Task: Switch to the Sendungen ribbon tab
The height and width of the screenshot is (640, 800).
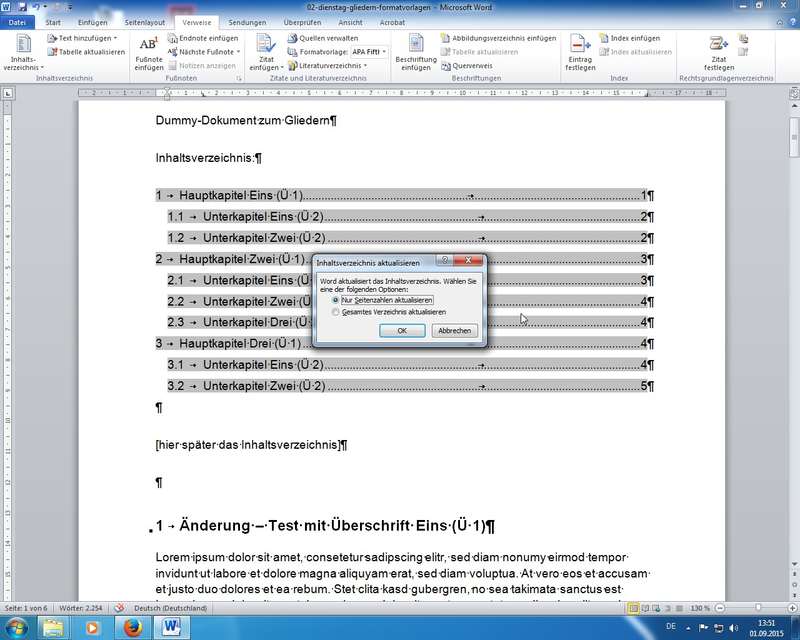Action: point(247,21)
